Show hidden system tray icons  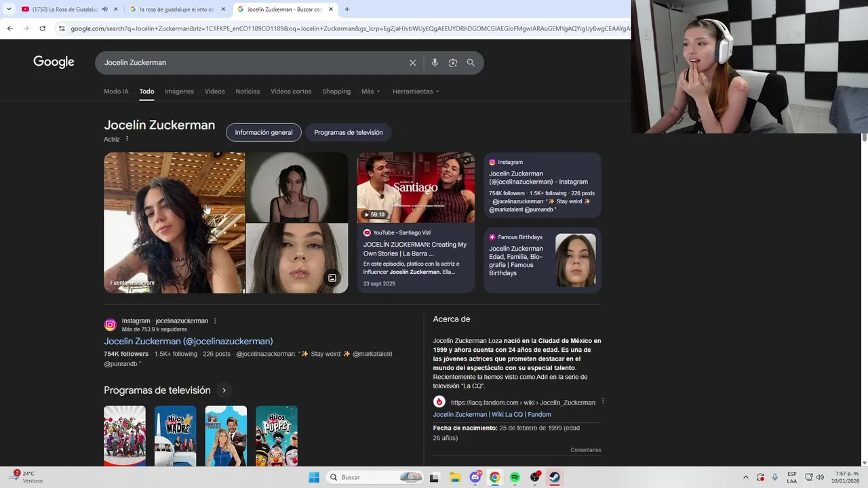point(746,477)
